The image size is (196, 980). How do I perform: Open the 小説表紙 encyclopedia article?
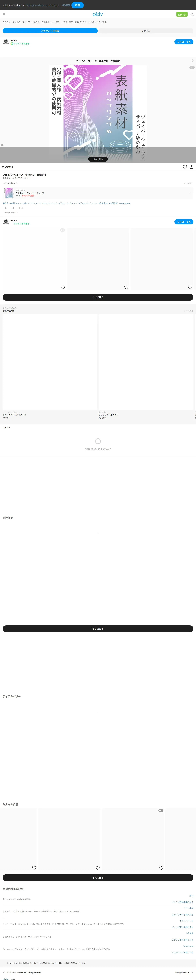189,933
